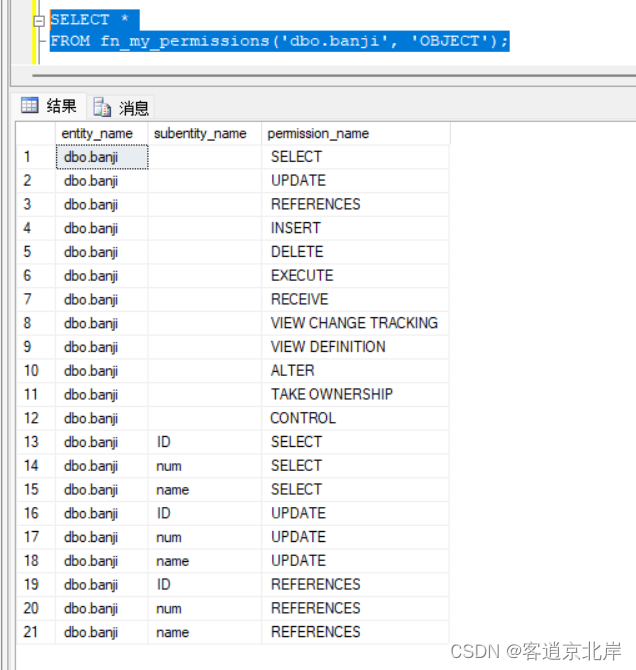636x670 pixels.
Task: Click name subentity in row 15
Action: coord(205,489)
